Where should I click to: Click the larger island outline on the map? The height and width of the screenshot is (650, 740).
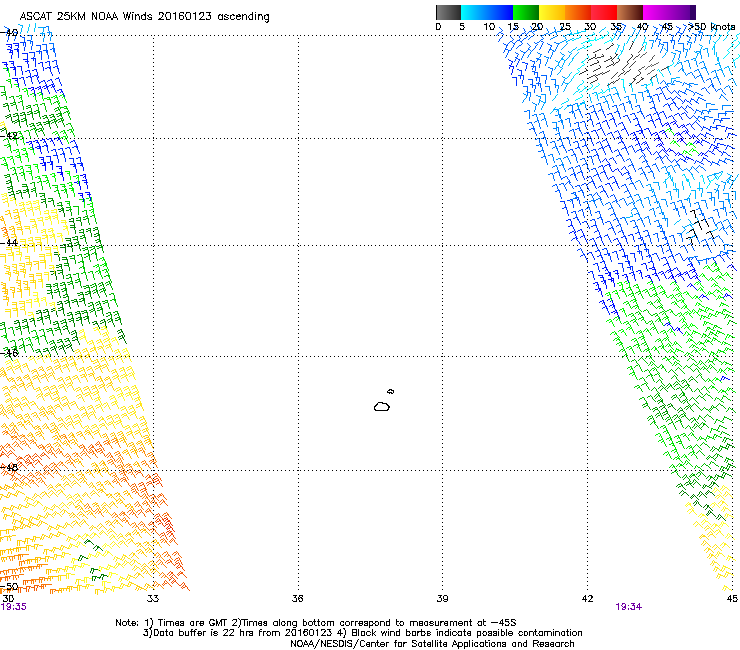(x=382, y=406)
